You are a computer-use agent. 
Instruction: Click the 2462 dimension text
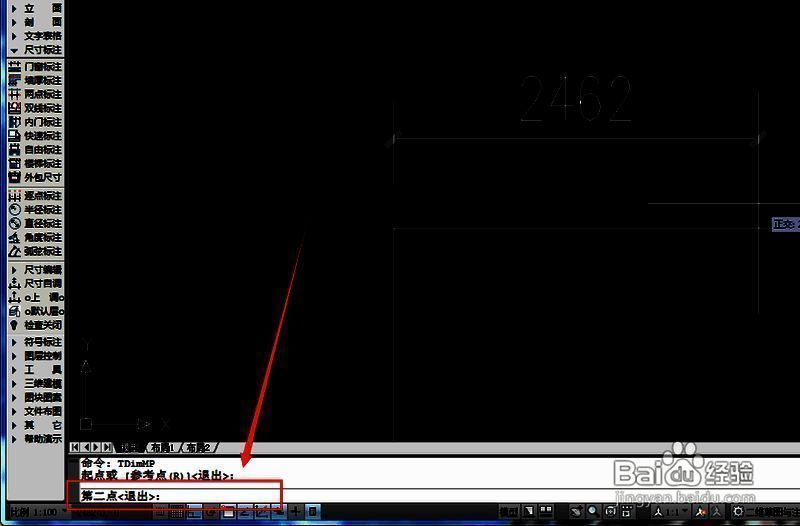click(x=576, y=99)
